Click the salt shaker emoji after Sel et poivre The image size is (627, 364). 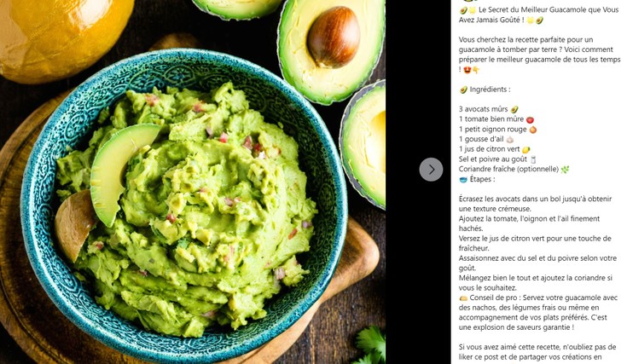point(533,159)
